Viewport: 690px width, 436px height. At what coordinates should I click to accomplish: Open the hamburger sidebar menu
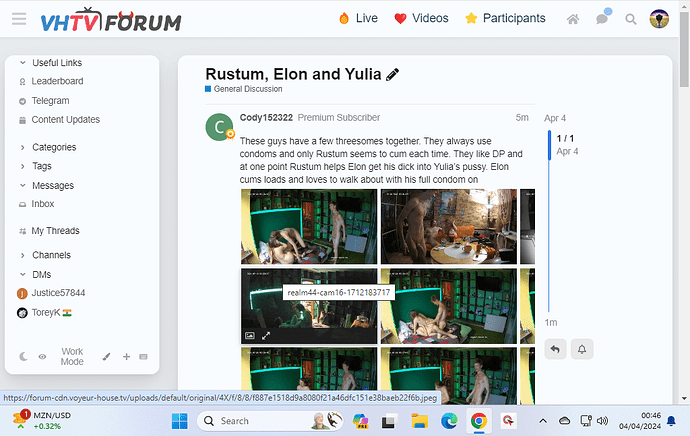tap(19, 19)
